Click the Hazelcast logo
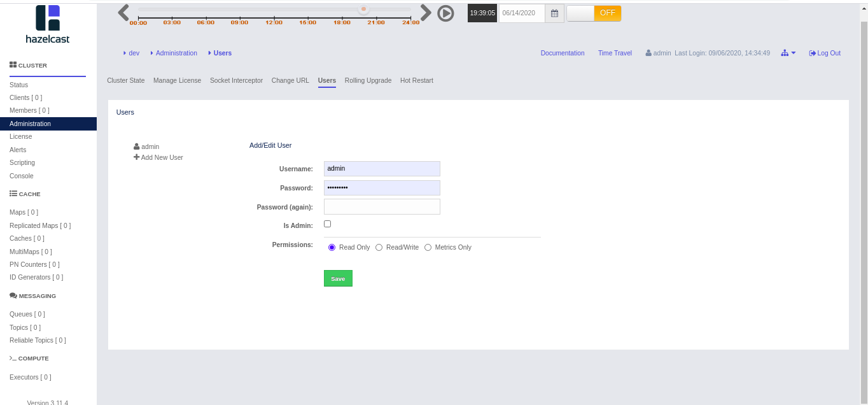Image resolution: width=868 pixels, height=405 pixels. 48,24
